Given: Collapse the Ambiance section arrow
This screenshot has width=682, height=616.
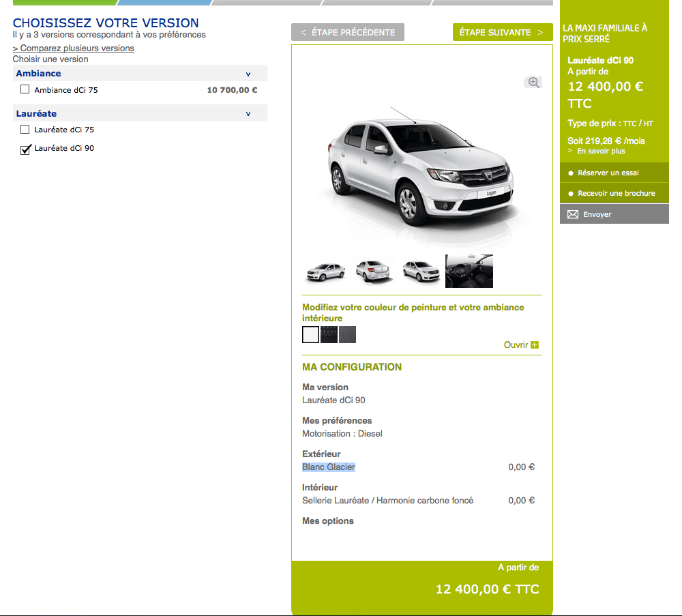Looking at the screenshot, I should [x=248, y=74].
